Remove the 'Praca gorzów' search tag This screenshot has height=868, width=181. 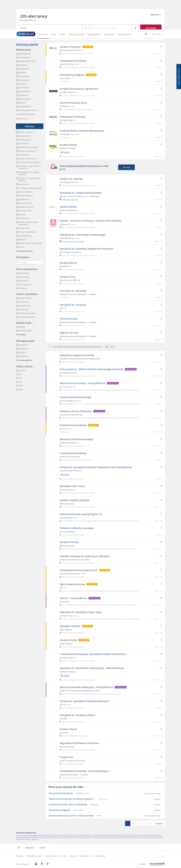34,20
